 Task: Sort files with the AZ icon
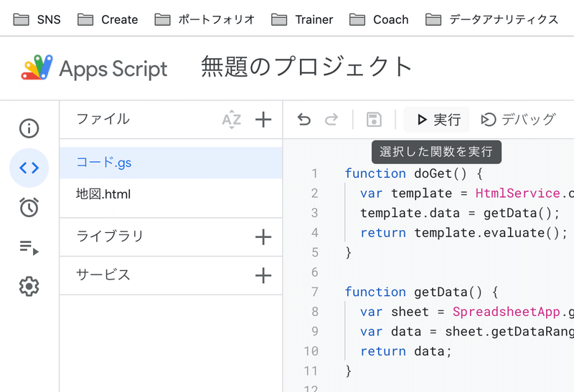point(231,120)
